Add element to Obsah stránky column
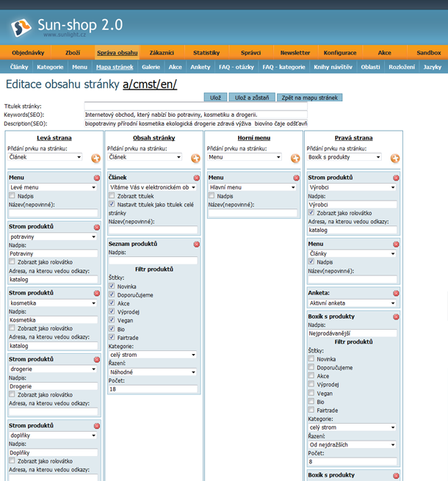This screenshot has width=448, height=481. pos(195,159)
